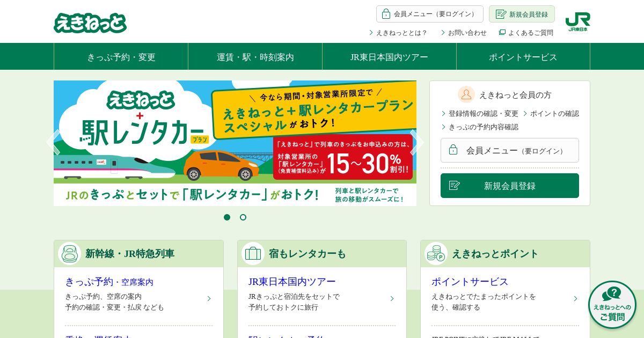644x338 pixels.
Task: Click the chevron on the JR東日本国内ツアー card row
Action: pos(392,298)
